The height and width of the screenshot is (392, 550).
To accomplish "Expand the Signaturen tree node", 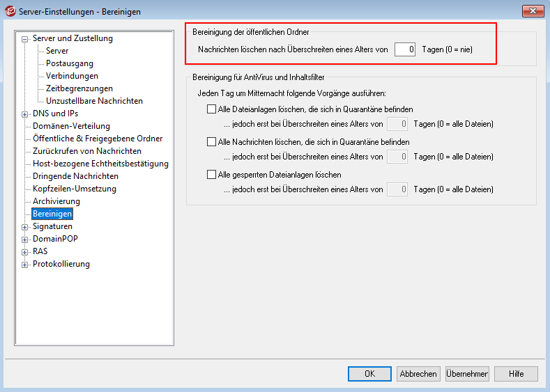I will [25, 227].
